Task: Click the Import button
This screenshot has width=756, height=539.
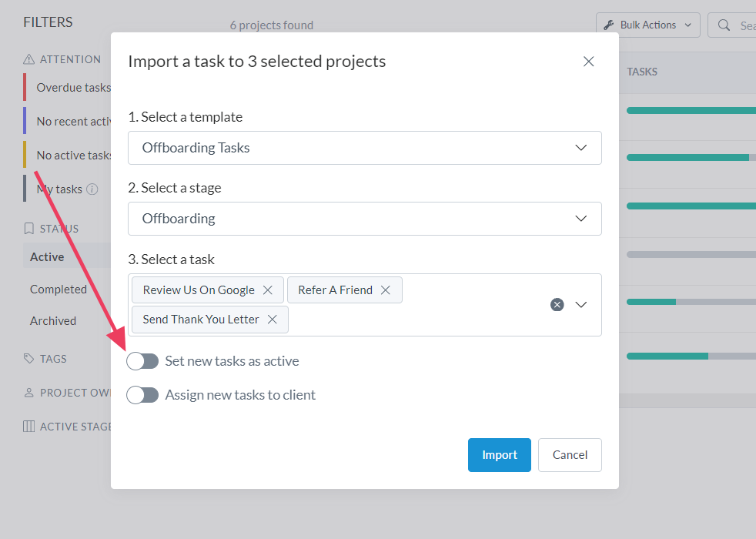Action: (499, 455)
